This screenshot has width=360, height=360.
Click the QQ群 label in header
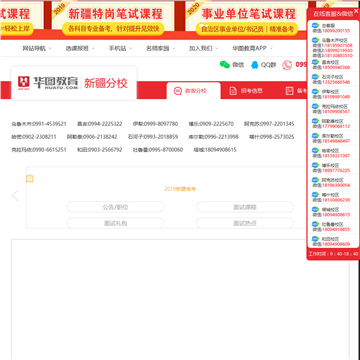point(268,65)
